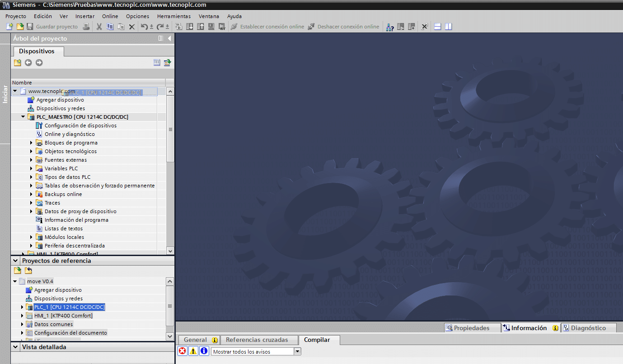
Task: Collapse the PLC_MAESTRO tree node
Action: pos(23,117)
